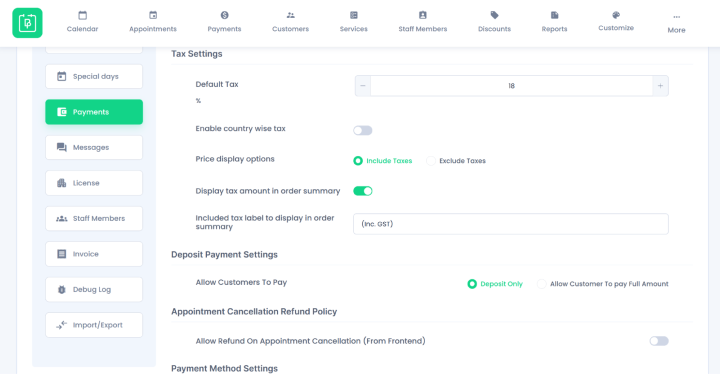Image resolution: width=720 pixels, height=374 pixels.
Task: Select Include Taxes price display option
Action: [x=358, y=161]
